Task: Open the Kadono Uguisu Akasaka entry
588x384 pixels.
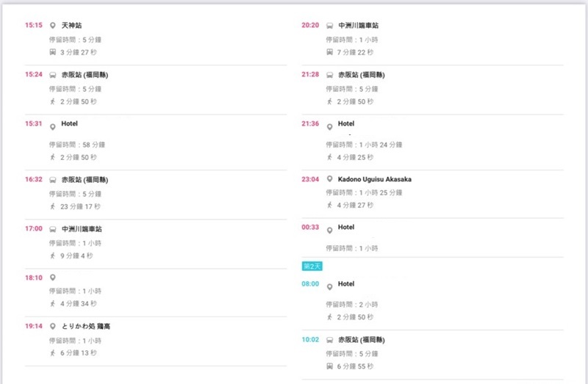Action: [375, 179]
